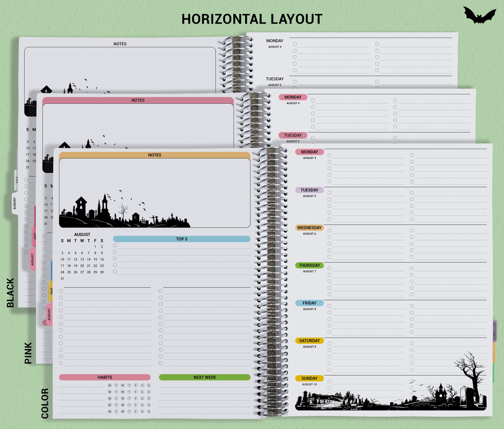Check the last circle under TOP 5
504x429 pixels.
(115, 272)
